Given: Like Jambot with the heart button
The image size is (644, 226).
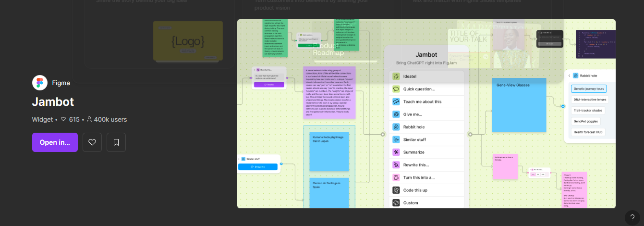Looking at the screenshot, I should click(x=92, y=142).
